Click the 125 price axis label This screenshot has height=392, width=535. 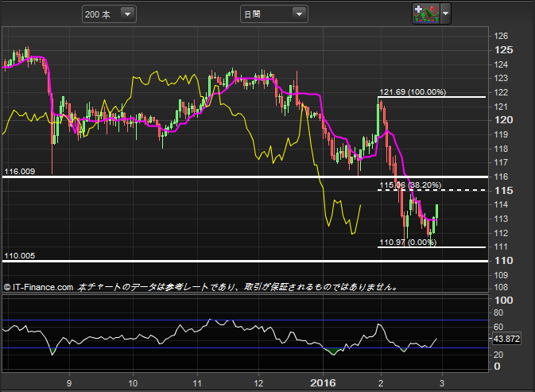[x=504, y=50]
